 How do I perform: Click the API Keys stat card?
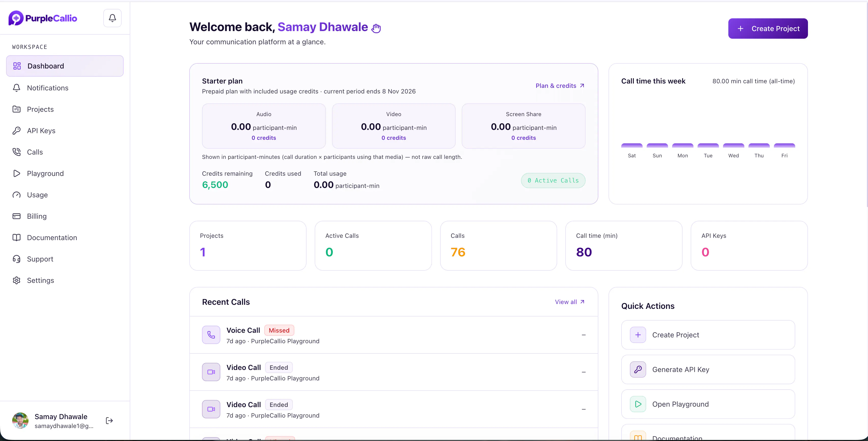(x=749, y=245)
